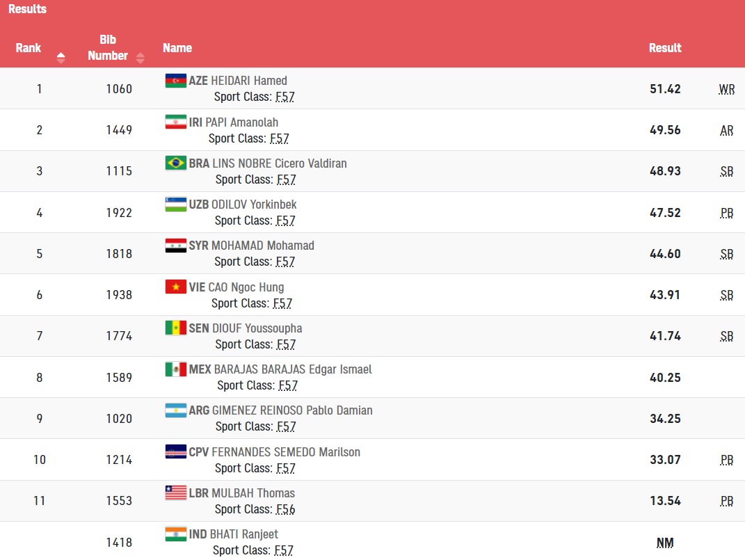This screenshot has width=745, height=560.
Task: Click the NM result for BHATI Ranjeet
Action: [x=665, y=543]
